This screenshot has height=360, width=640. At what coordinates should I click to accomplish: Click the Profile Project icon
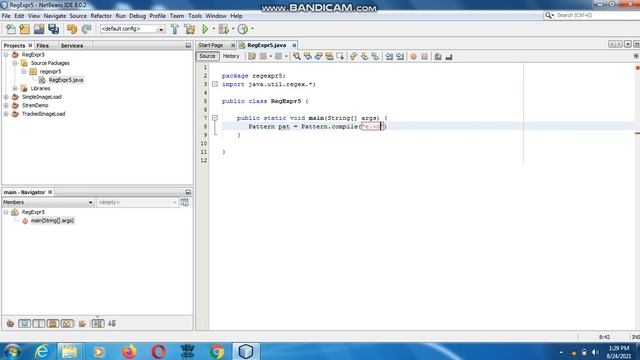[x=243, y=29]
